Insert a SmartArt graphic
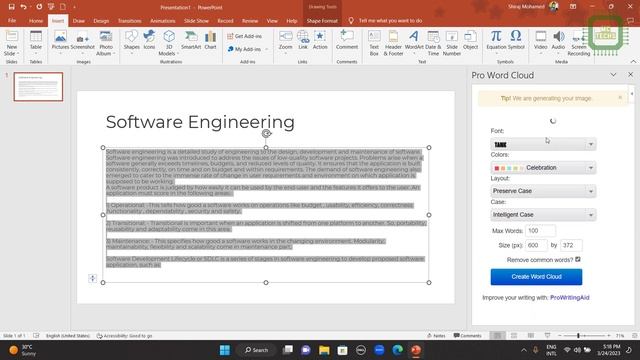This screenshot has height=360, width=640. tap(191, 41)
